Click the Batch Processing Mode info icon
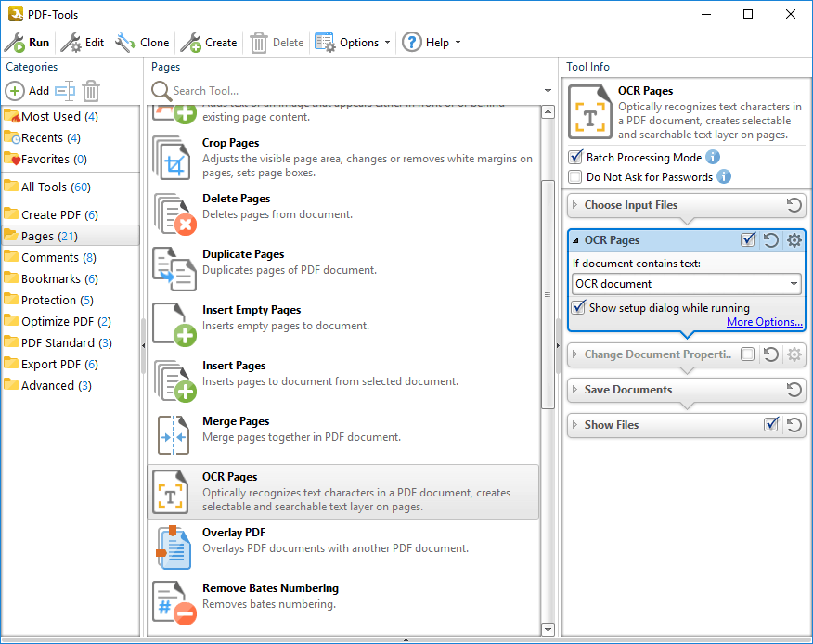Screen dimensions: 813x644 (713, 157)
